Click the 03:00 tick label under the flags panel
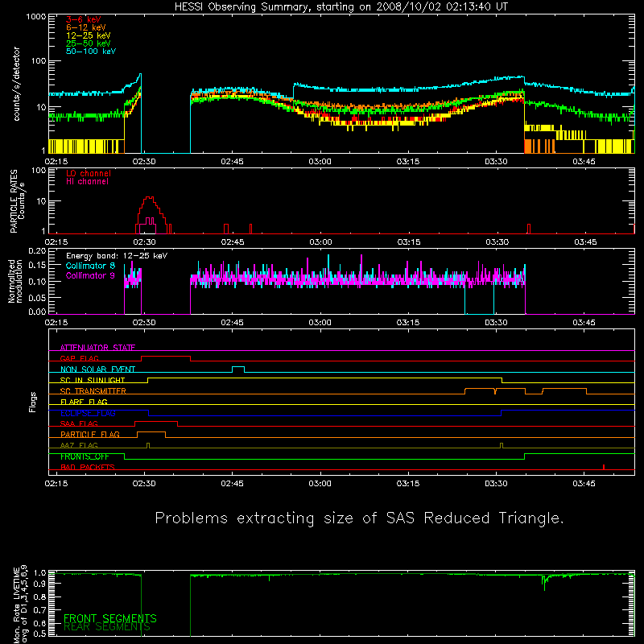The image size is (644, 644). tap(320, 484)
